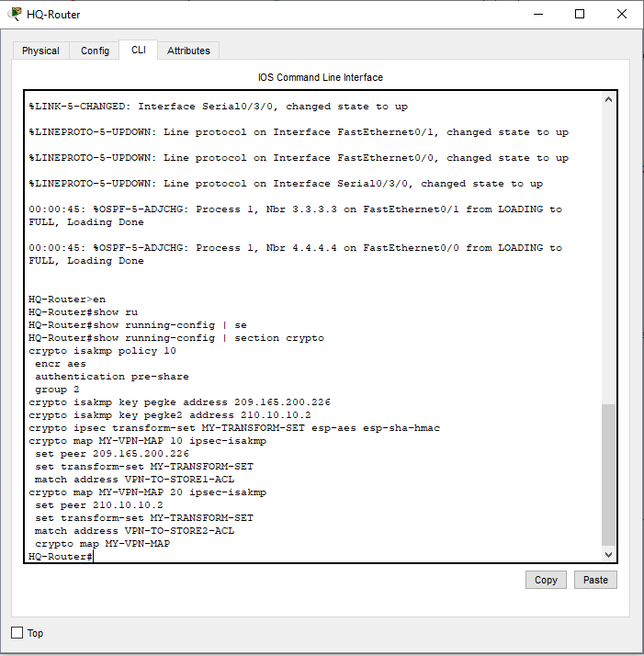This screenshot has width=644, height=656.
Task: Minimize the HQ-Router window
Action: pos(537,14)
